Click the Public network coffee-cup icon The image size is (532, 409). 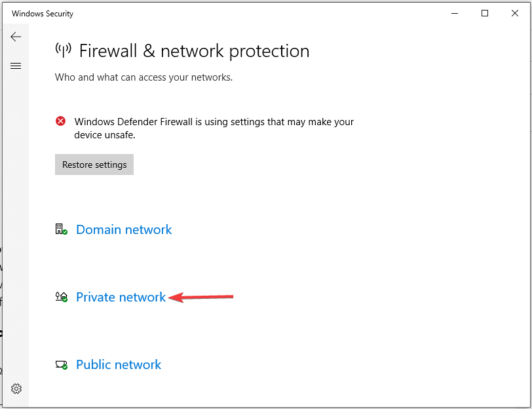(61, 365)
